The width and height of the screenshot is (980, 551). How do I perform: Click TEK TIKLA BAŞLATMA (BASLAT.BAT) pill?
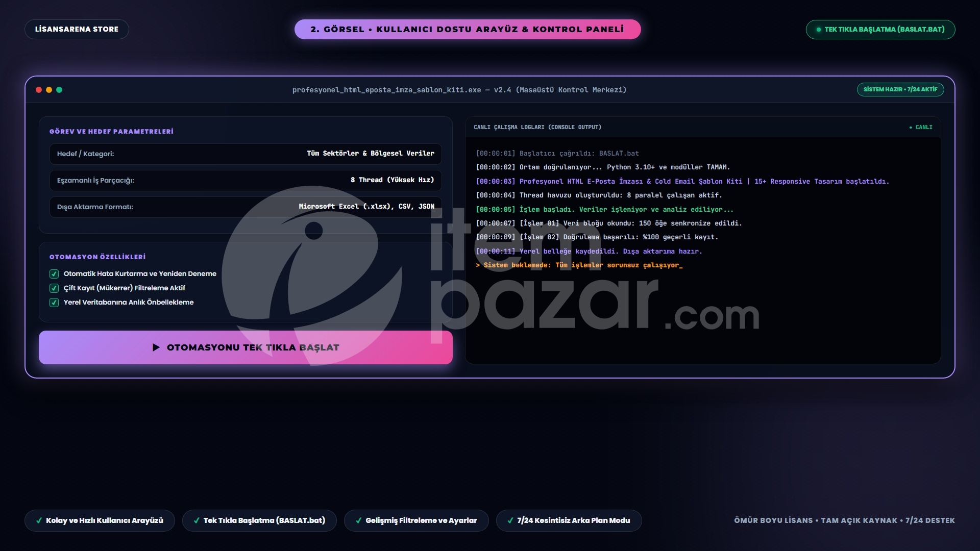880,30
